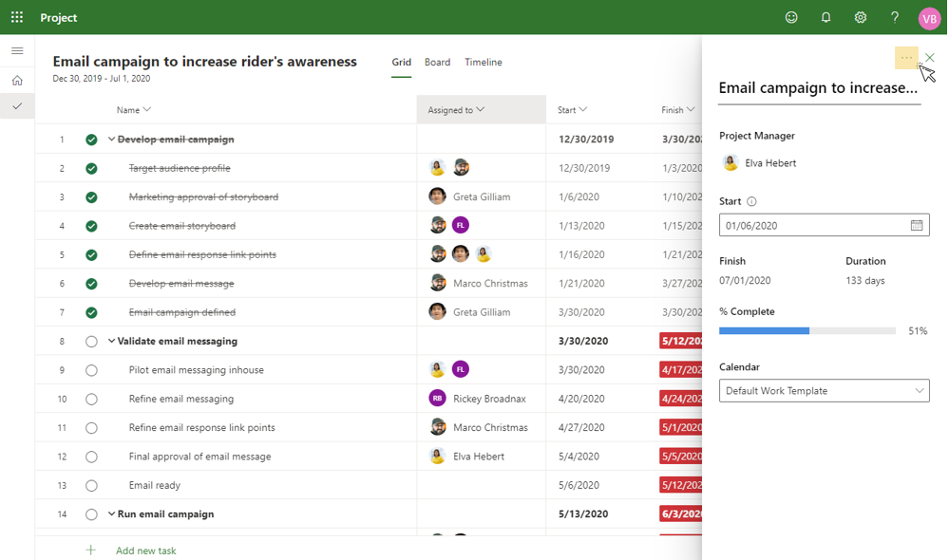Screen dimensions: 949x560
Task: Click the plus icon to add task
Action: click(91, 550)
